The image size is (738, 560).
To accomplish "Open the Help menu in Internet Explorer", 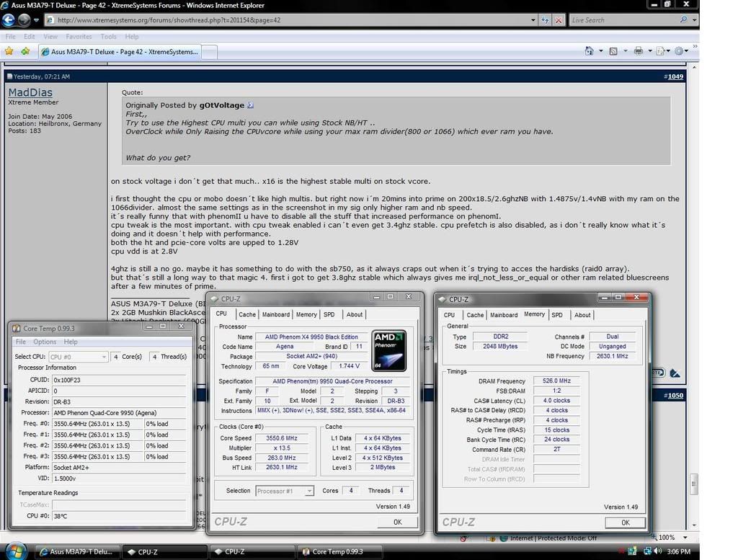I will [x=132, y=37].
